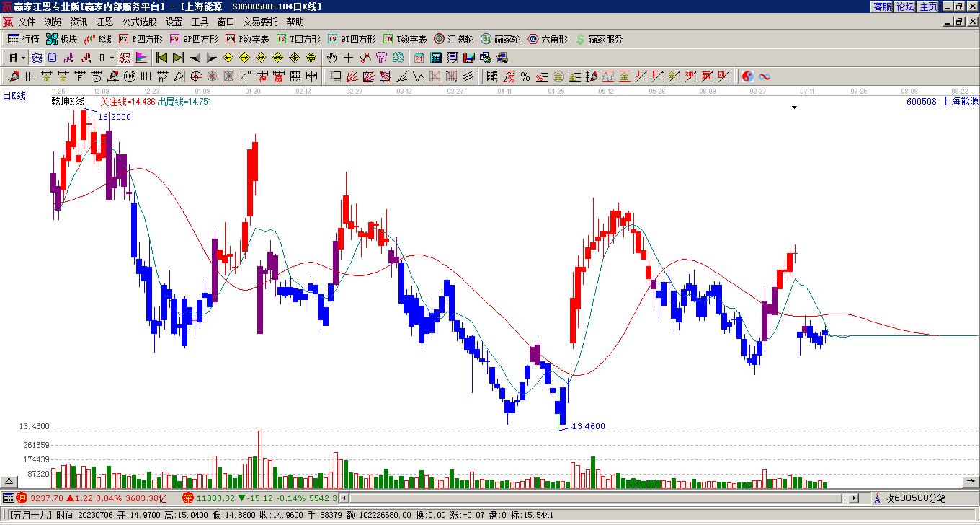Click the red 沪 Shanghai index icon
The height and width of the screenshot is (525, 980).
pos(22,498)
